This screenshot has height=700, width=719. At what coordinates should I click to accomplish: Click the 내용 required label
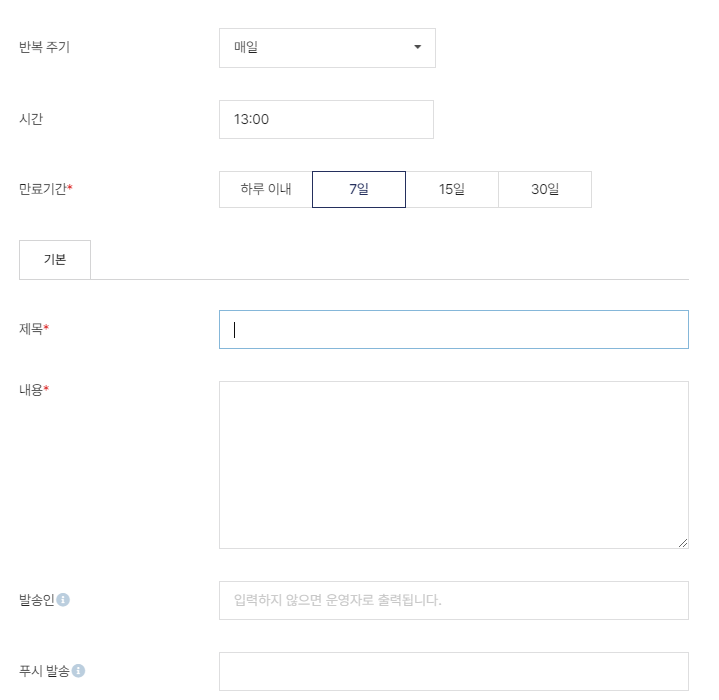33,390
